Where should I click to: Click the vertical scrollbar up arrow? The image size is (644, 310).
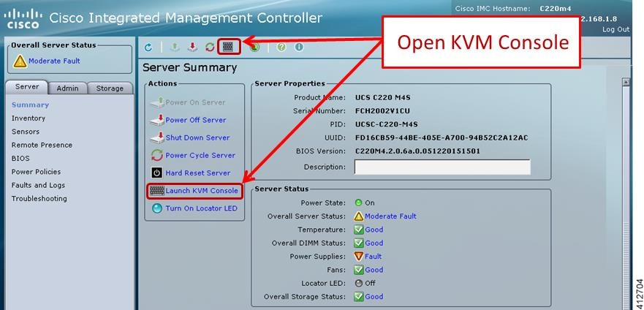point(626,82)
